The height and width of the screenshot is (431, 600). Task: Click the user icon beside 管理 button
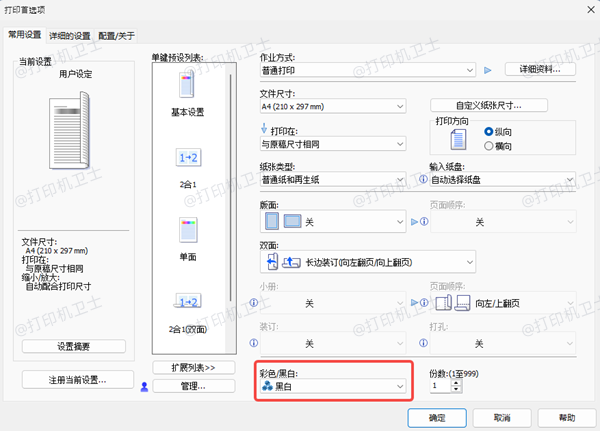coord(144,386)
